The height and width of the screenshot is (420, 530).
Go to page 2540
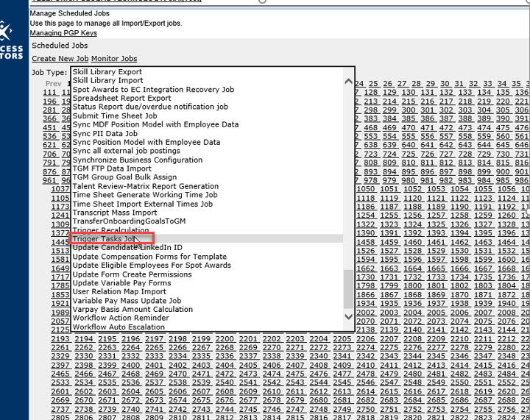click(x=225, y=382)
